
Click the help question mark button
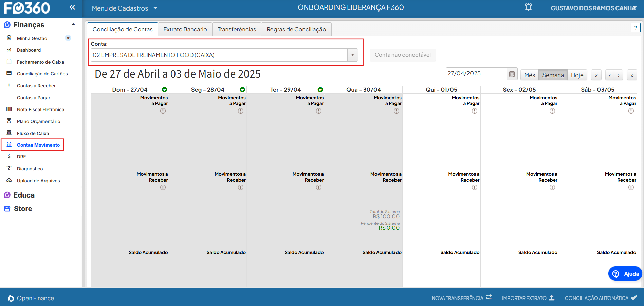click(x=635, y=28)
